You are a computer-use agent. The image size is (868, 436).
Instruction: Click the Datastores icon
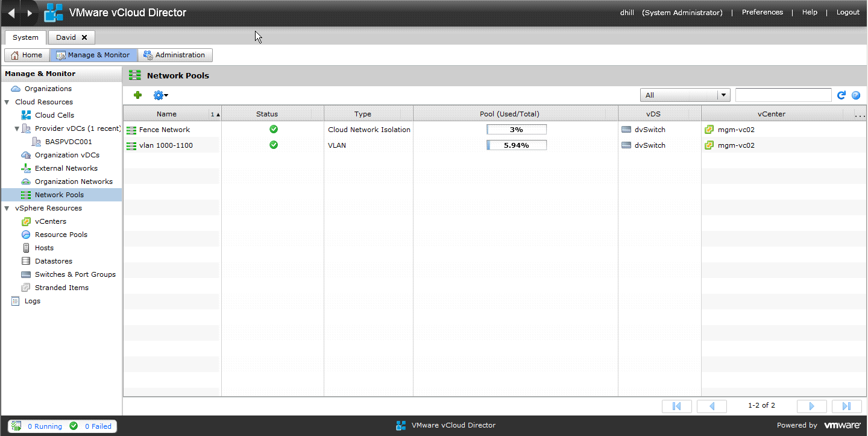pos(26,261)
